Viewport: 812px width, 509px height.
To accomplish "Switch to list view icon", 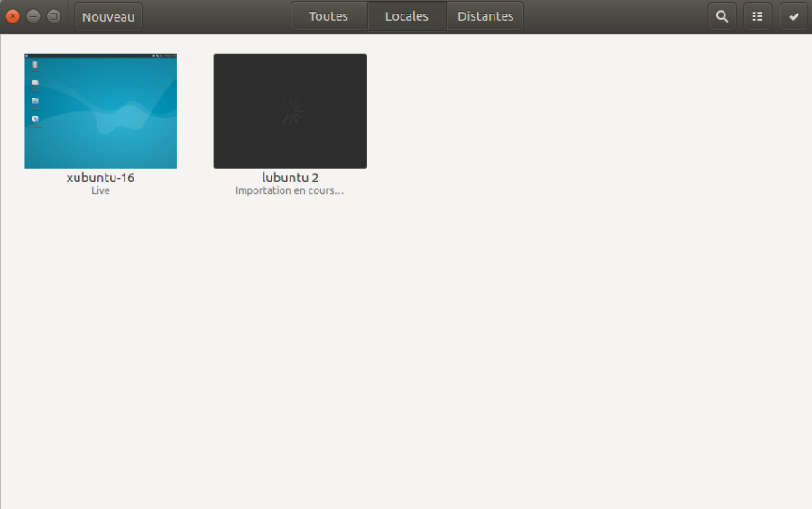I will (x=758, y=16).
